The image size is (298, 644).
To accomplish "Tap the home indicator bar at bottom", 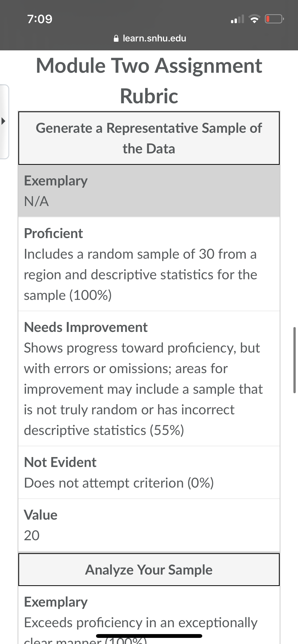I will click(x=149, y=636).
